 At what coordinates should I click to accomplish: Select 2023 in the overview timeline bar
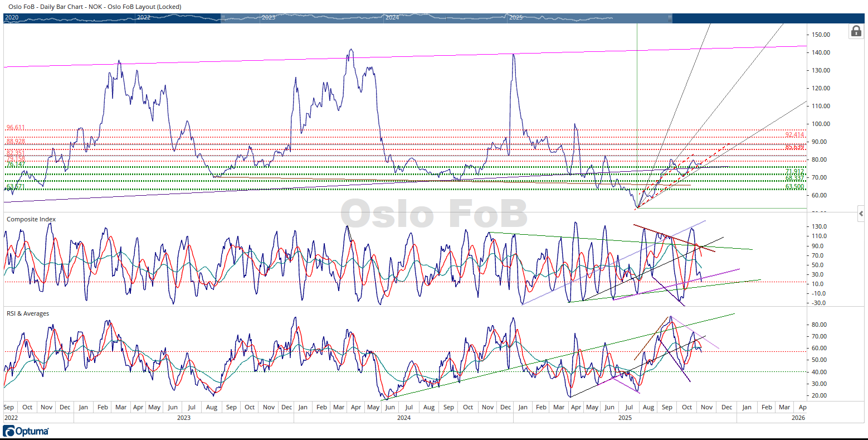(269, 18)
